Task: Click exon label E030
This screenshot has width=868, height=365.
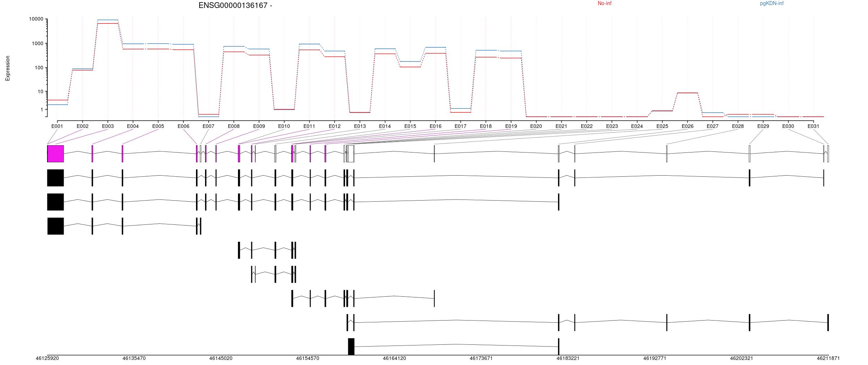Action: coord(788,126)
